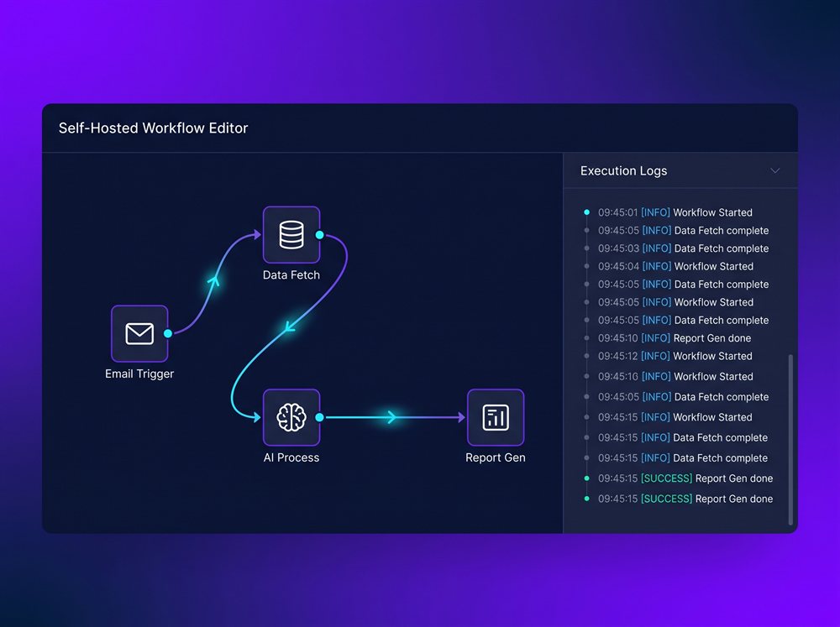
Task: Select log 09:45:03 Data Fetch complete
Action: [x=683, y=248]
